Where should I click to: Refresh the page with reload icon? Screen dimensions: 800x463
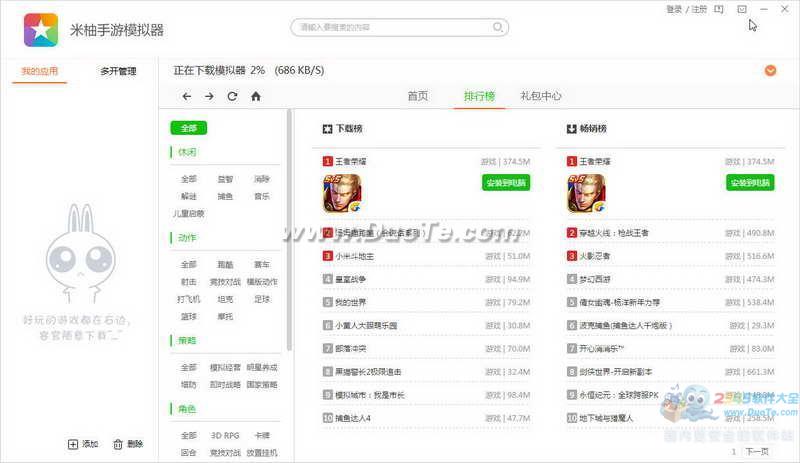point(232,96)
